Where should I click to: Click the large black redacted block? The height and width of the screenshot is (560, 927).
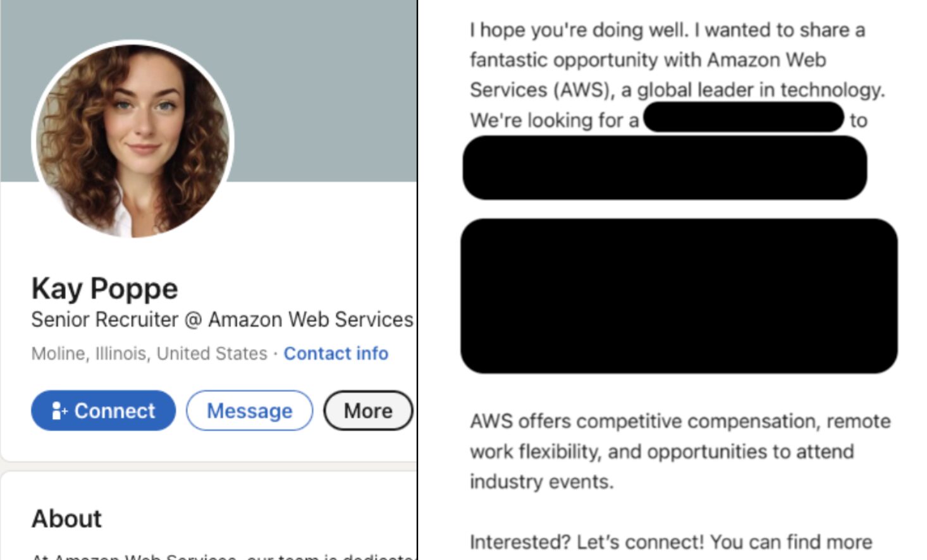click(679, 296)
